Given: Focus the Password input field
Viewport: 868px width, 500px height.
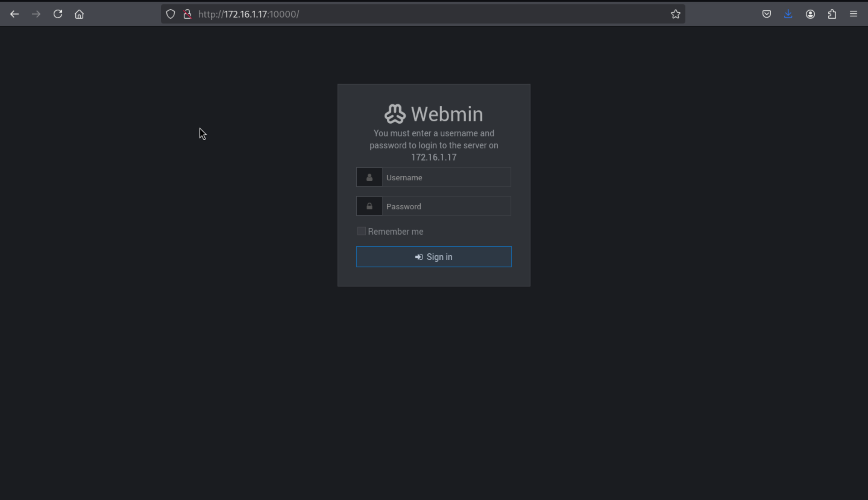Looking at the screenshot, I should click(446, 206).
